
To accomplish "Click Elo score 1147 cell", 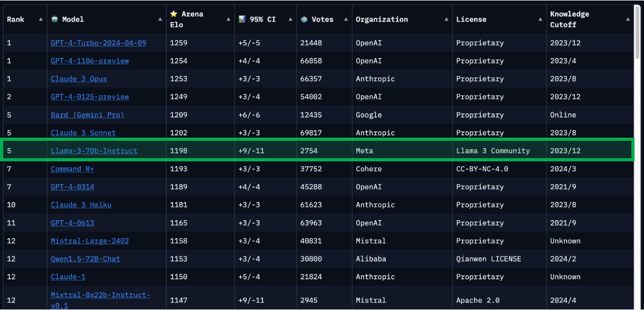I will pyautogui.click(x=178, y=300).
